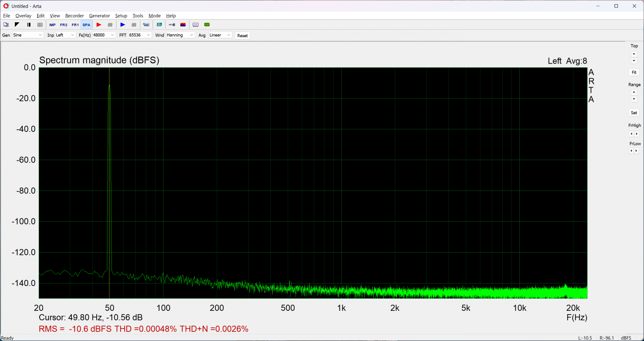Open the Overlay menu
Viewport: 644px width, 341px height.
[23, 16]
